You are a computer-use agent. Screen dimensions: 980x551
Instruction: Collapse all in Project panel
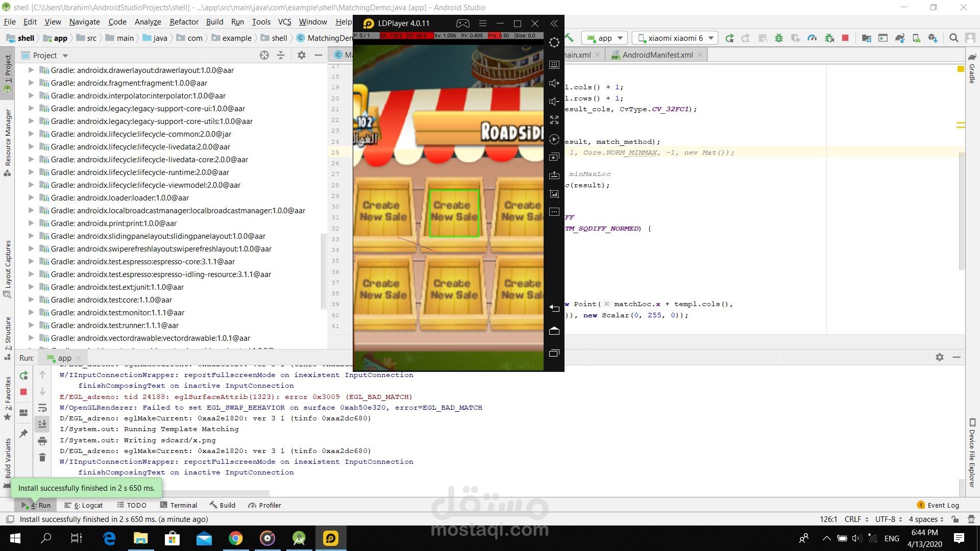click(281, 55)
